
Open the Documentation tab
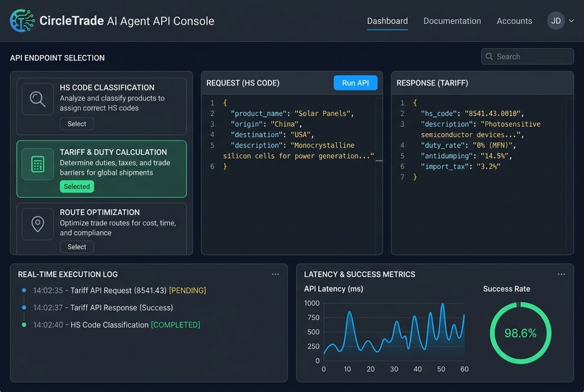[x=452, y=21]
